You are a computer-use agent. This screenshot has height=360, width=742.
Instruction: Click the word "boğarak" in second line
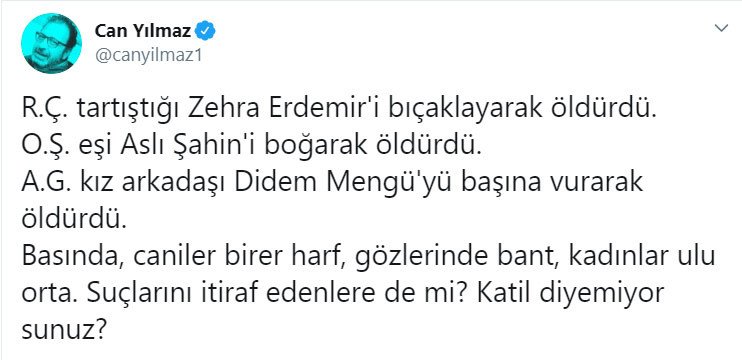click(309, 148)
